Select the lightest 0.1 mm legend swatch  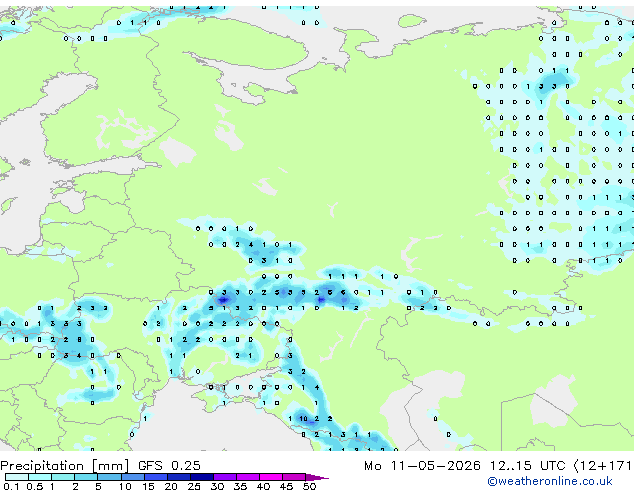(x=17, y=477)
